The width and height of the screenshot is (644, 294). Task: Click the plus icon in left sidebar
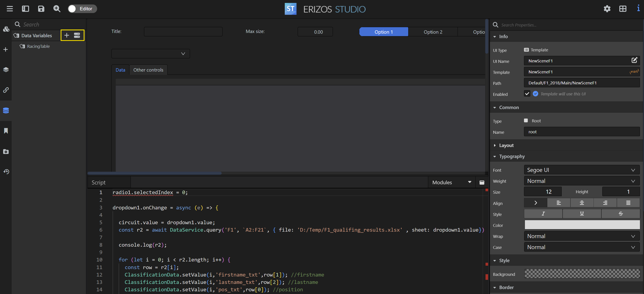[x=6, y=49]
